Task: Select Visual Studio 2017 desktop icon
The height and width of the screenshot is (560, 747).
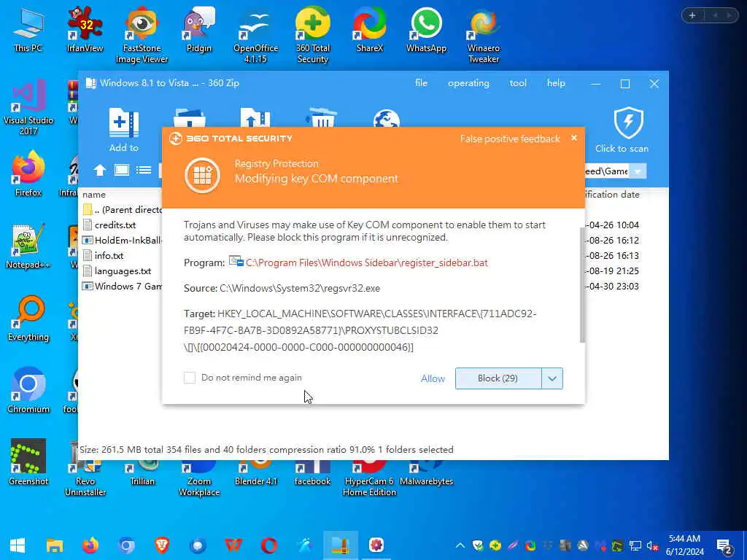Action: (x=28, y=107)
